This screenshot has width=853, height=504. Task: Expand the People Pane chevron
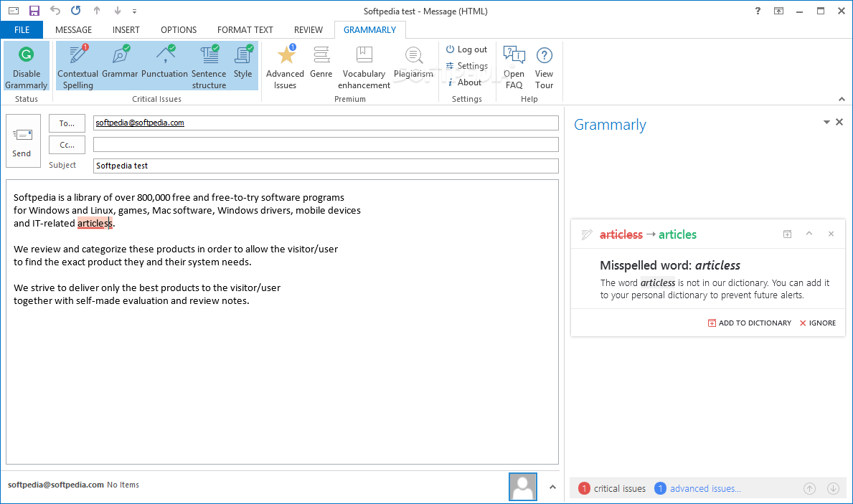pos(552,487)
